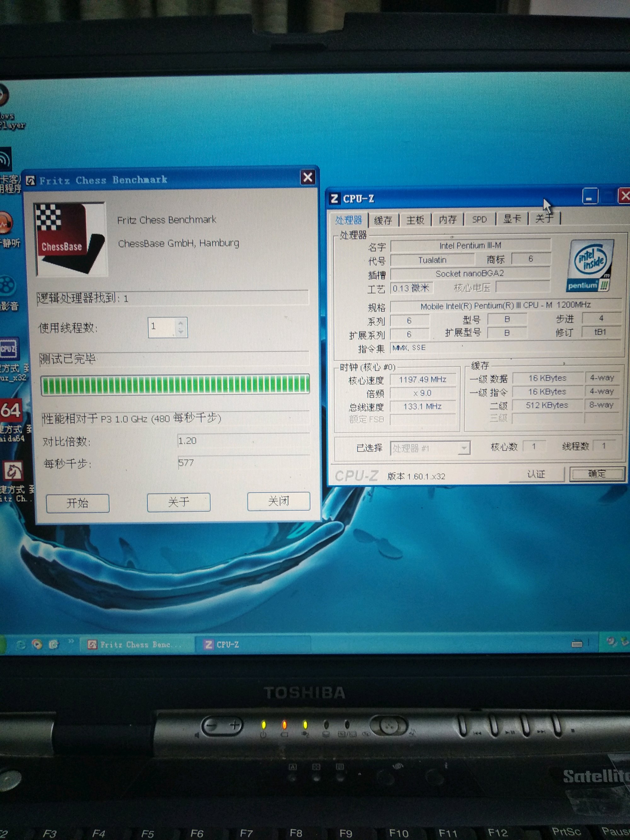Click the Fritz Chess Benchmark title bar icon

pos(30,180)
